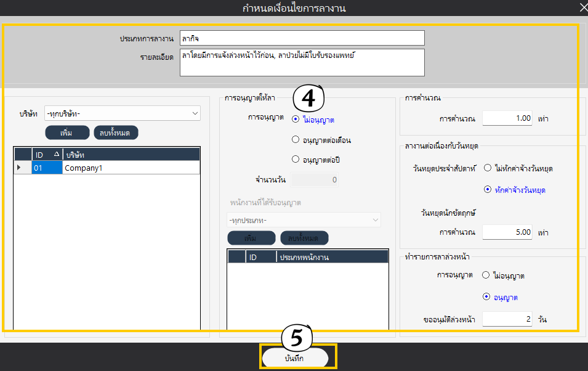Choose หักค่าจ้างวันหยุด radio option
Image resolution: width=588 pixels, height=371 pixels.
point(487,190)
